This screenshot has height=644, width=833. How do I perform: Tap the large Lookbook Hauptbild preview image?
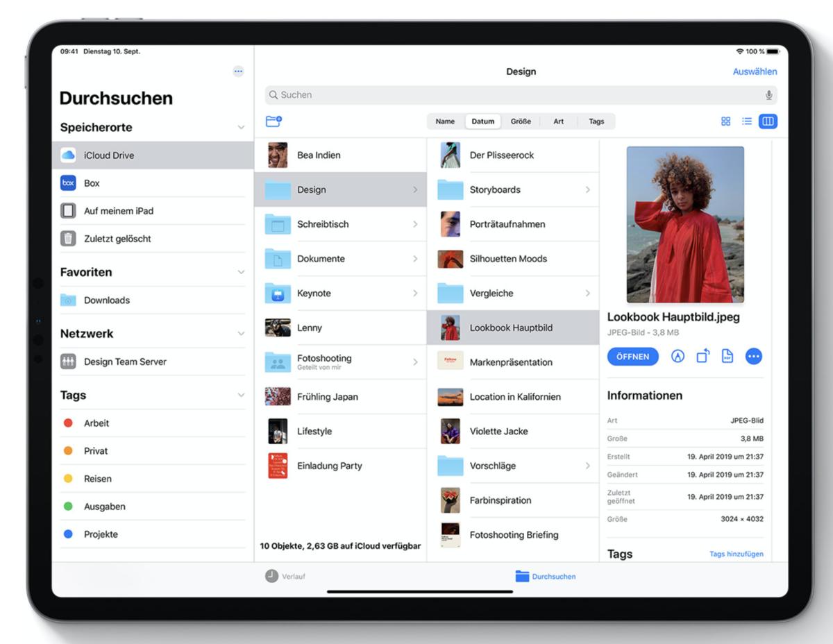[x=685, y=224]
